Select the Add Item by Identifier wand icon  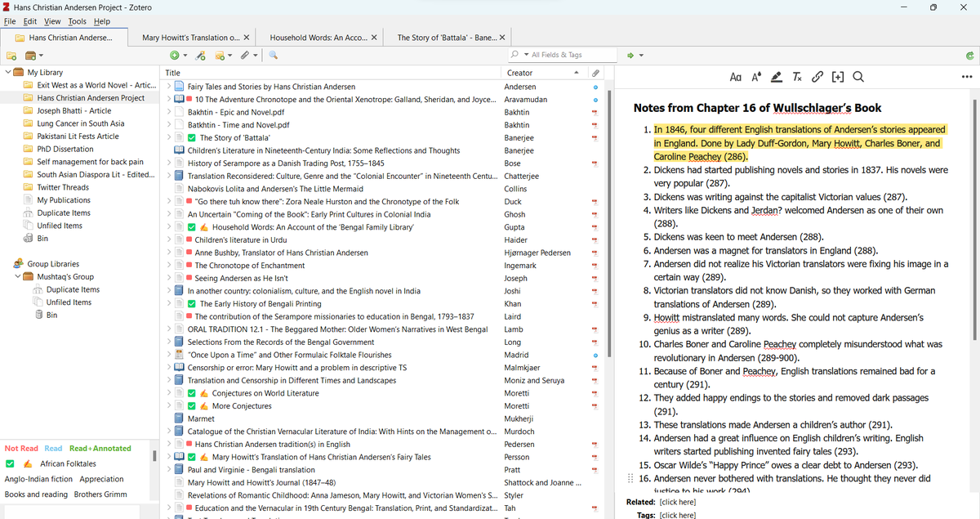tap(200, 55)
